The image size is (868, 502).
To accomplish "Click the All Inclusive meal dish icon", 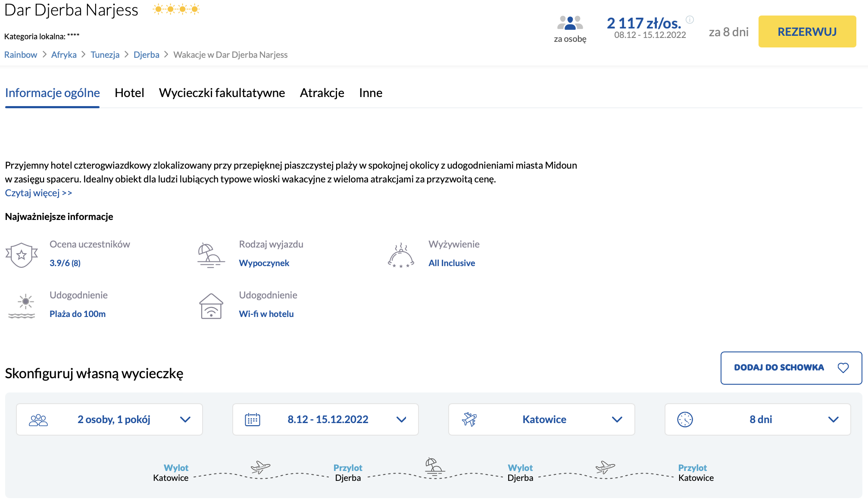I will tap(401, 255).
